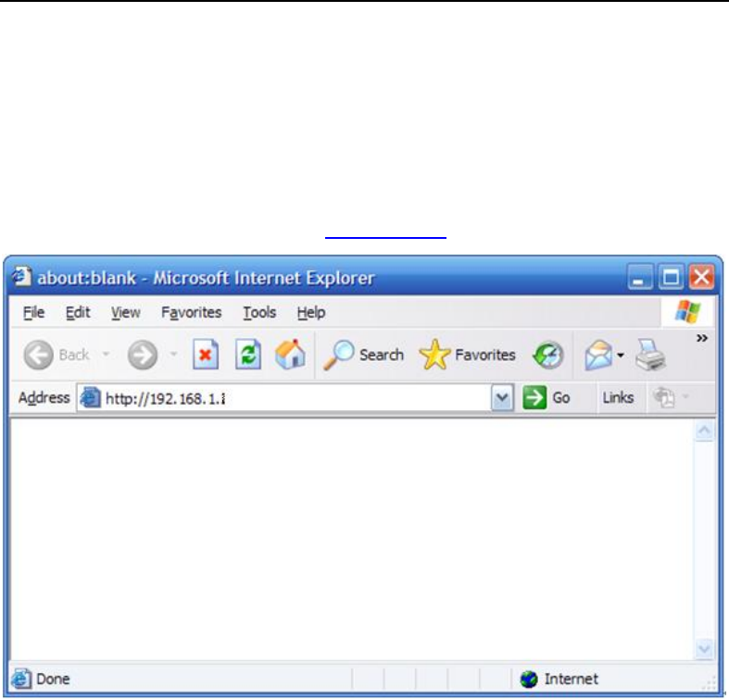Screen dimensions: 729x700
Task: Click the vertical scrollbar down arrow
Action: click(x=704, y=648)
